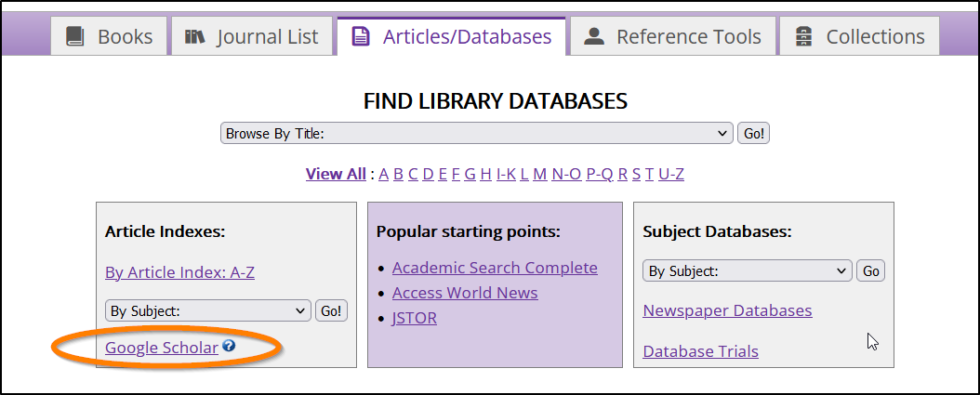Click the Journal List shelf icon
Image resolution: width=980 pixels, height=395 pixels.
tap(195, 37)
